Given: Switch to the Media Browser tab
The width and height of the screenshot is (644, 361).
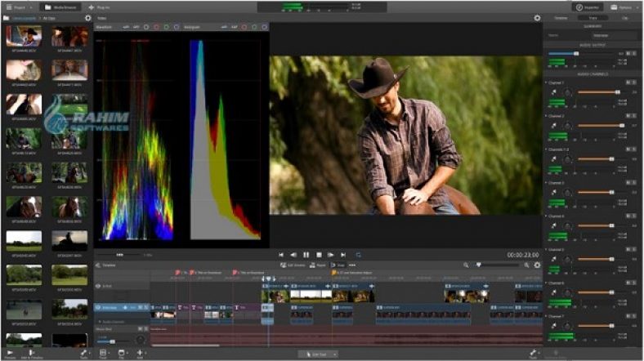Looking at the screenshot, I should click(62, 7).
